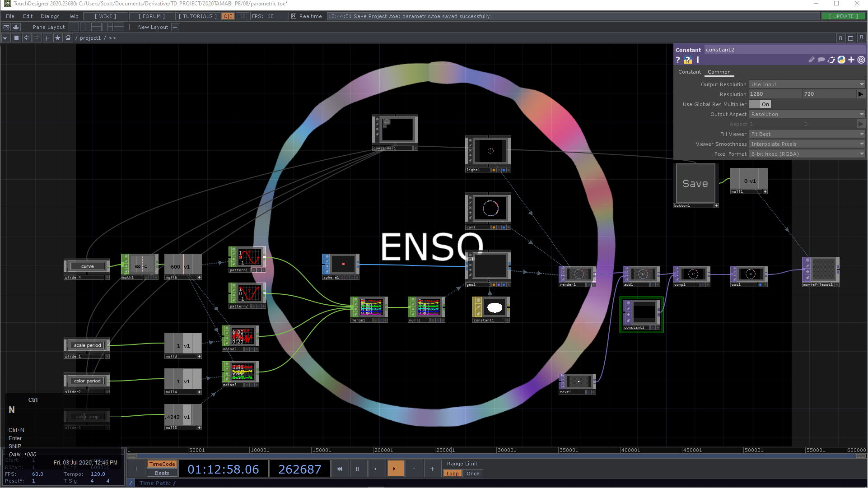Screen dimensions: 868x488
Task: Open the Fill Viewer dropdown
Action: point(807,134)
